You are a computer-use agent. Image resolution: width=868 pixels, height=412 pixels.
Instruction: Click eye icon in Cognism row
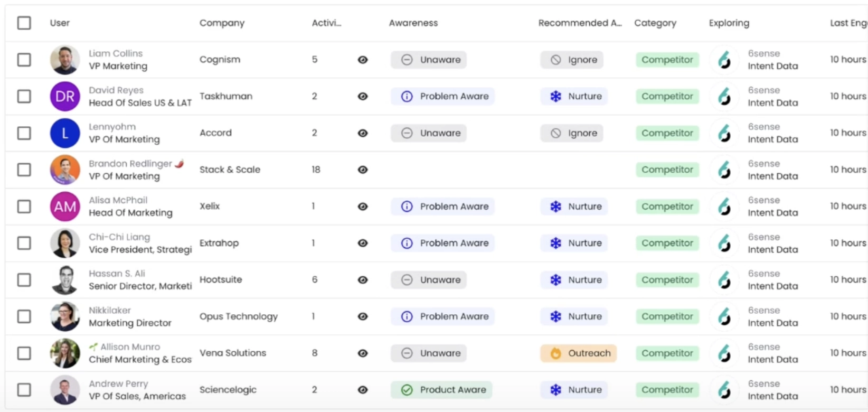click(x=363, y=60)
